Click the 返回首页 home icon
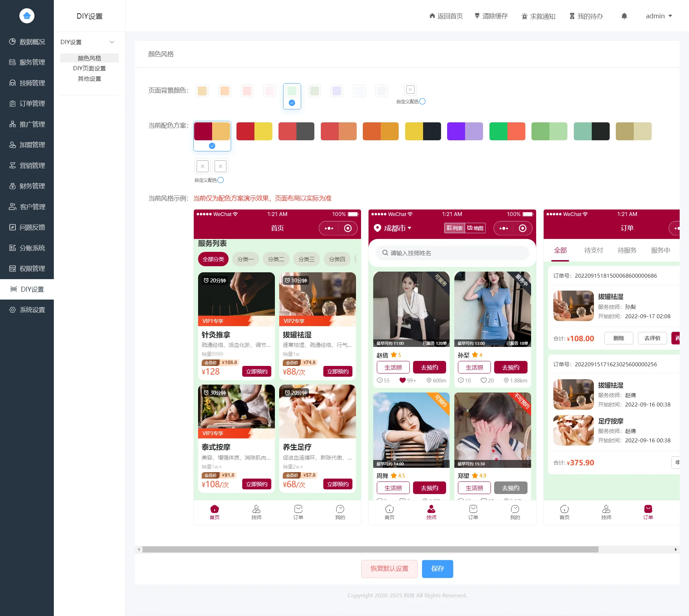 click(x=432, y=16)
